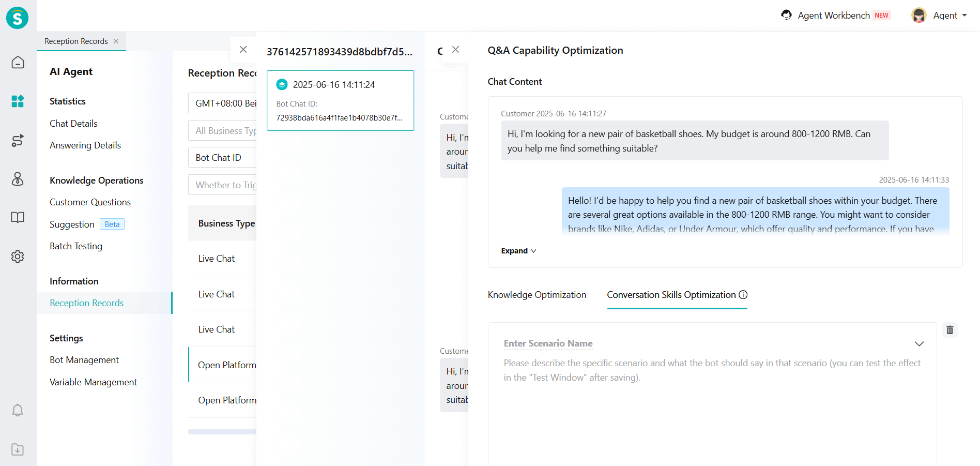Click the scenario description text area
The width and height of the screenshot is (980, 466).
[712, 370]
